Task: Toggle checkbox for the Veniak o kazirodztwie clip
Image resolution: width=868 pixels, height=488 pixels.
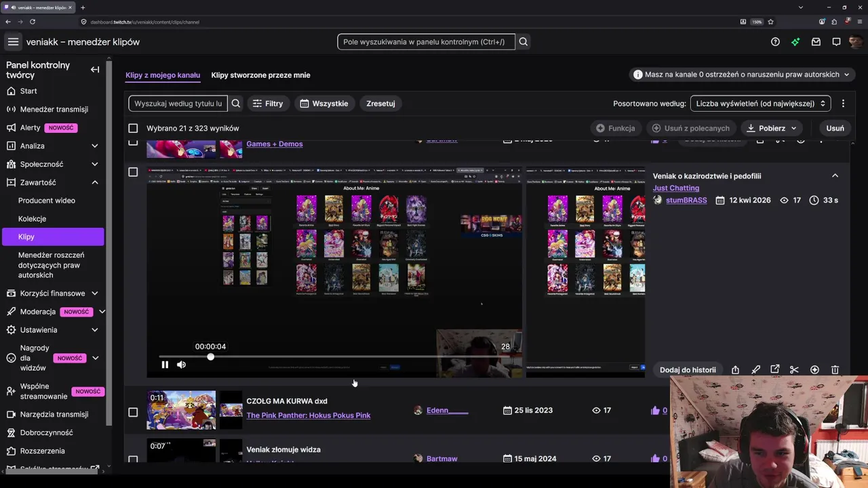Action: click(133, 172)
